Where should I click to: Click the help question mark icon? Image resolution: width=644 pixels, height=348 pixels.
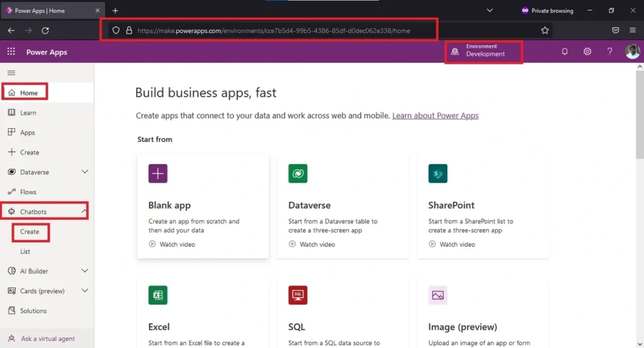[x=609, y=52]
